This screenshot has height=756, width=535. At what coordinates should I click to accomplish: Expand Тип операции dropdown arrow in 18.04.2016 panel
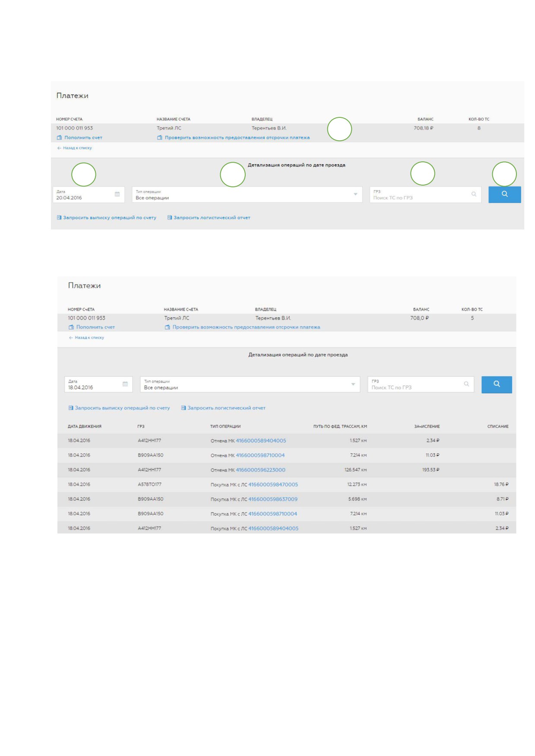tap(353, 384)
